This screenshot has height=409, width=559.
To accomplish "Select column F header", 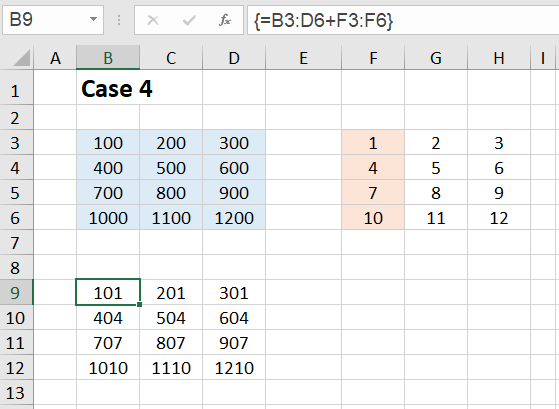I will pos(373,58).
